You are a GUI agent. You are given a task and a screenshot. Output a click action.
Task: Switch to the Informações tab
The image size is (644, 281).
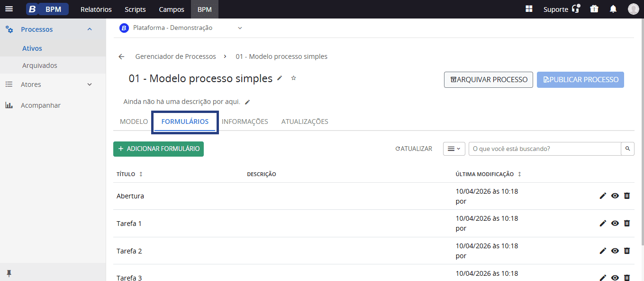pyautogui.click(x=245, y=122)
